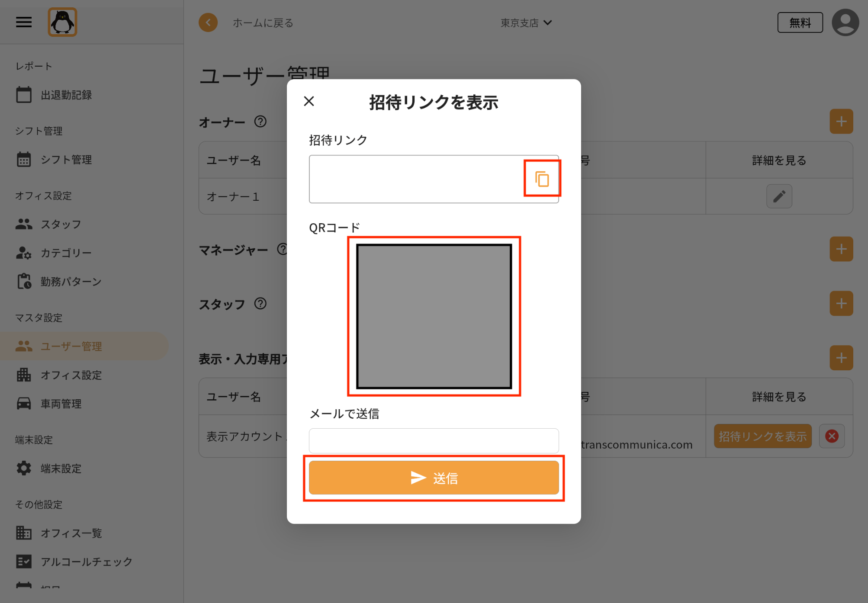Click the calendar icon beside シフト管理
The image size is (868, 603).
(24, 159)
